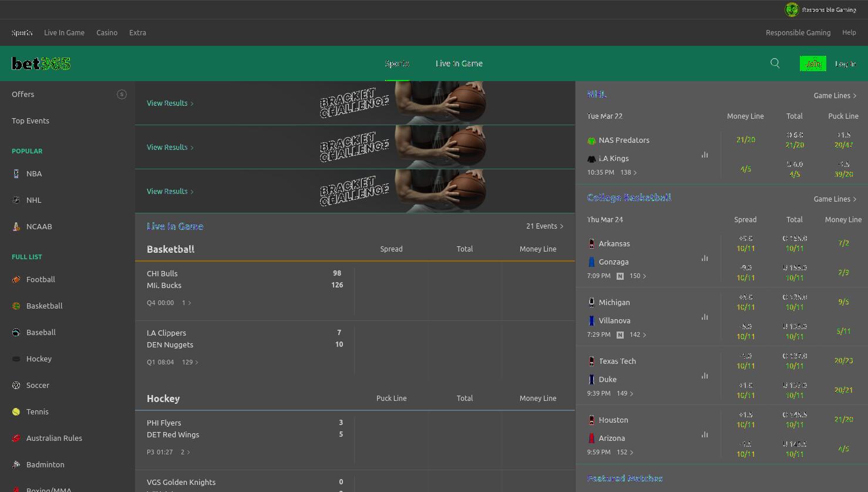Image resolution: width=868 pixels, height=492 pixels.
Task: Select Villanova money line 5/11
Action: [x=843, y=331]
